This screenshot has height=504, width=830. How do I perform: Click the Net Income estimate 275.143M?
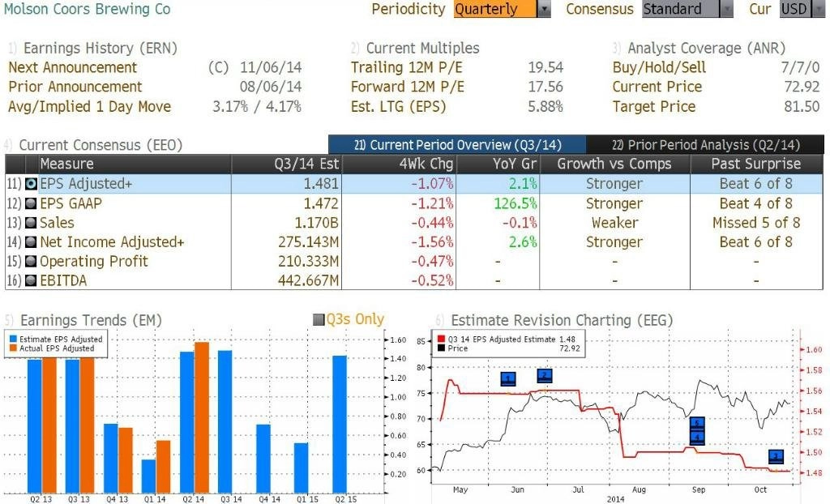click(x=309, y=242)
